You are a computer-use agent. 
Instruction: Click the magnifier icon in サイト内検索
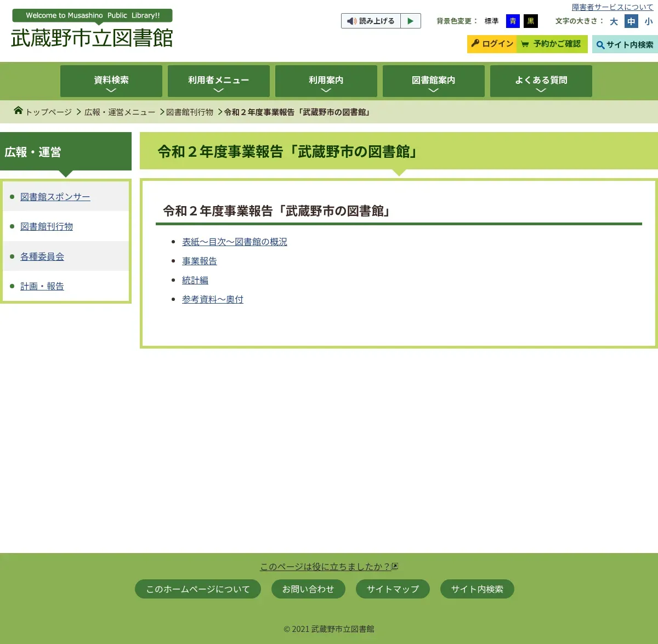[x=600, y=45]
